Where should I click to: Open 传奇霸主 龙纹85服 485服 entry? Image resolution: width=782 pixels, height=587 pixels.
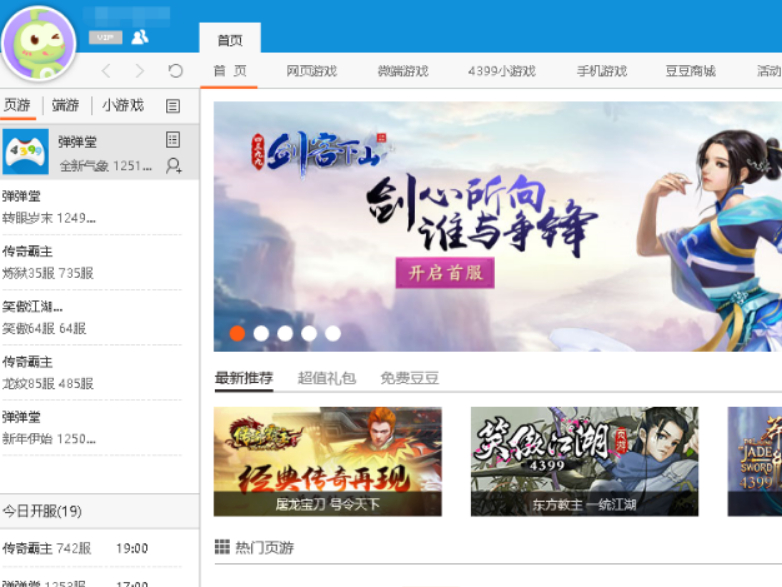[92, 373]
